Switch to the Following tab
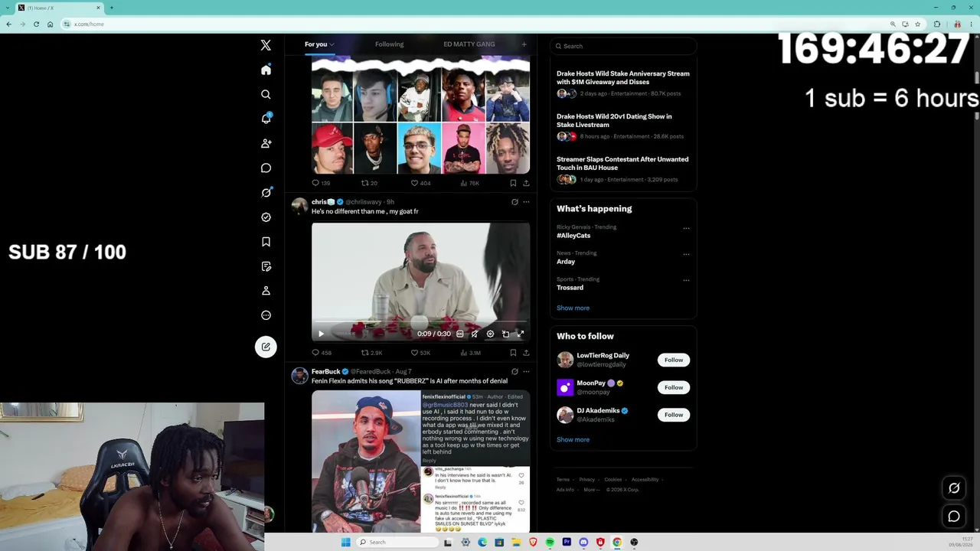This screenshot has width=980, height=551. coord(389,44)
